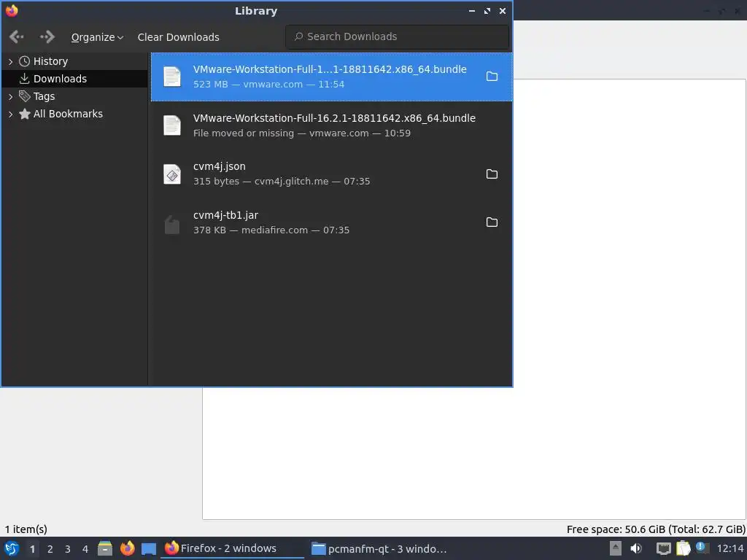
Task: Expand the History tree node
Action: click(x=10, y=61)
